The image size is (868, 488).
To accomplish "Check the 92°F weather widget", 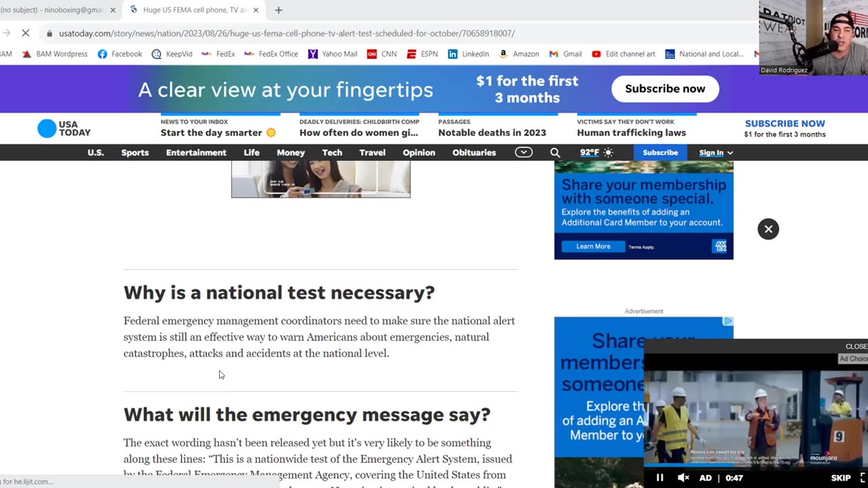I will [597, 152].
